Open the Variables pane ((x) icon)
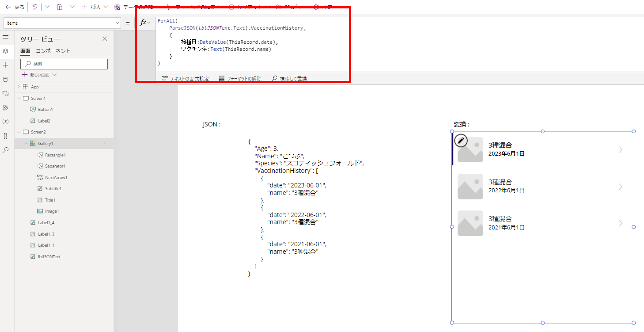 pos(6,122)
